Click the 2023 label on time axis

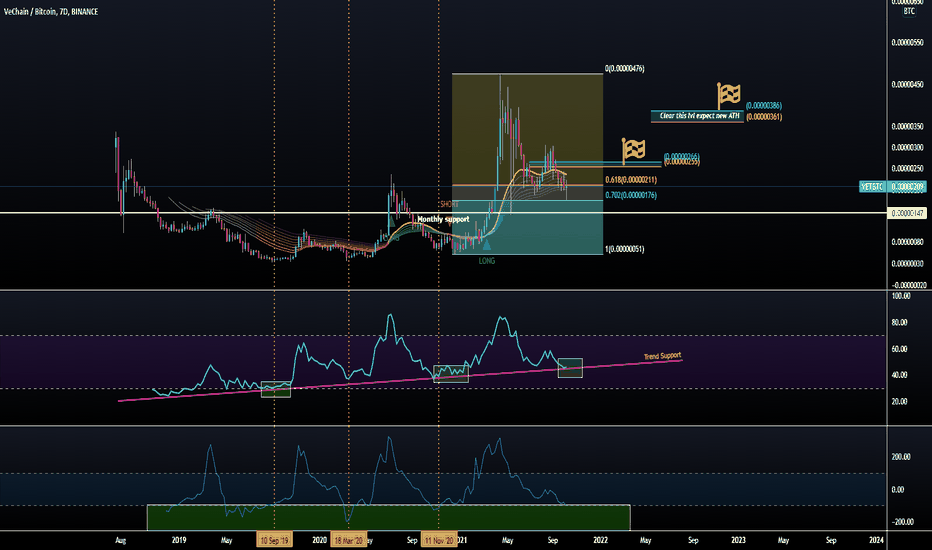[738, 540]
